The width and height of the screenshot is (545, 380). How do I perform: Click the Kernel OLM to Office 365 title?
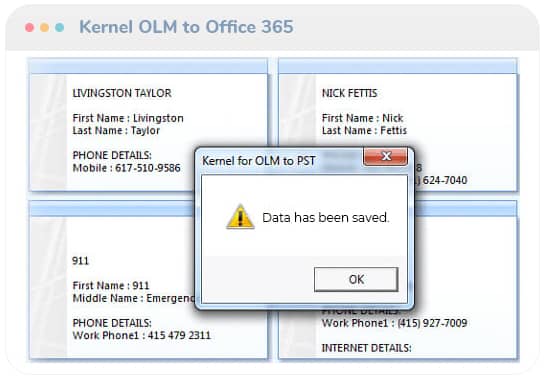click(x=186, y=27)
